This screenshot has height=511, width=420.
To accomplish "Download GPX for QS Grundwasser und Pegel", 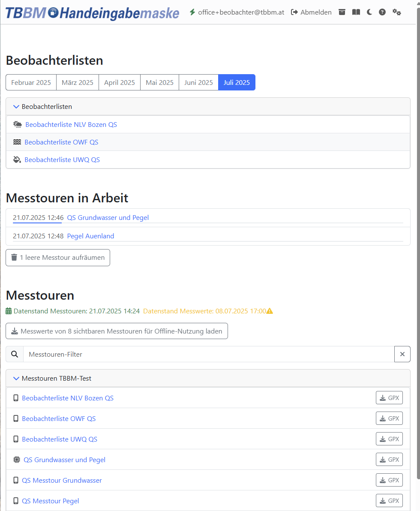I will pyautogui.click(x=390, y=460).
